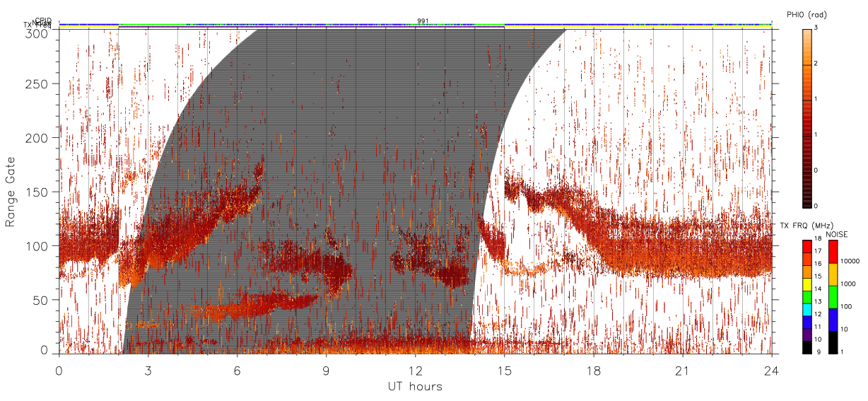Click the red NOISE legend swatch above 10000
868x401 pixels.
pyautogui.click(x=833, y=252)
